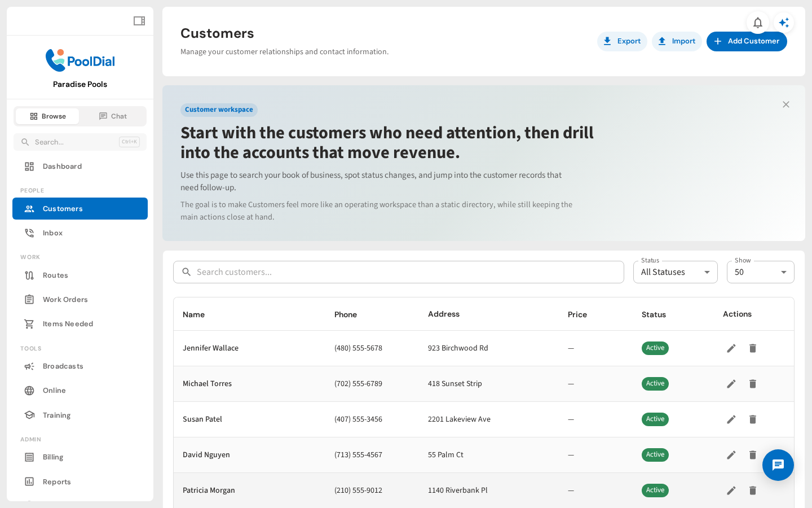The image size is (812, 508).
Task: Delete David Nguyen with trash icon
Action: [753, 455]
